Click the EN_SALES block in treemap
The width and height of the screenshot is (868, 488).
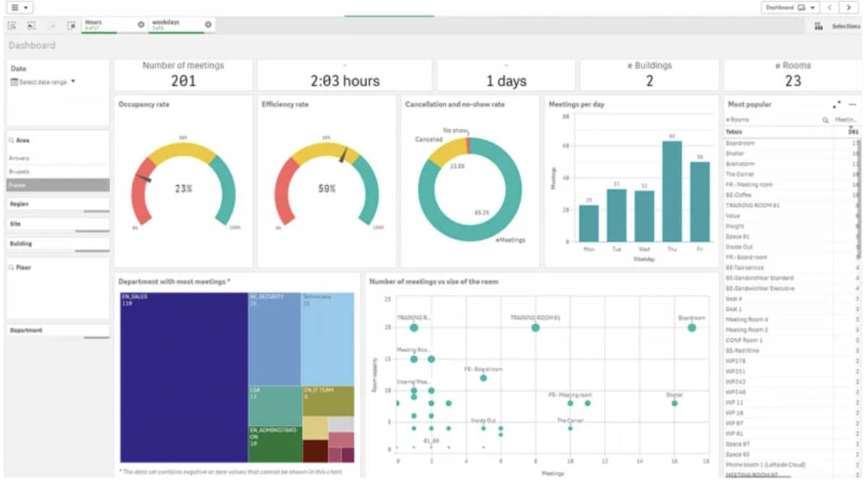point(184,376)
